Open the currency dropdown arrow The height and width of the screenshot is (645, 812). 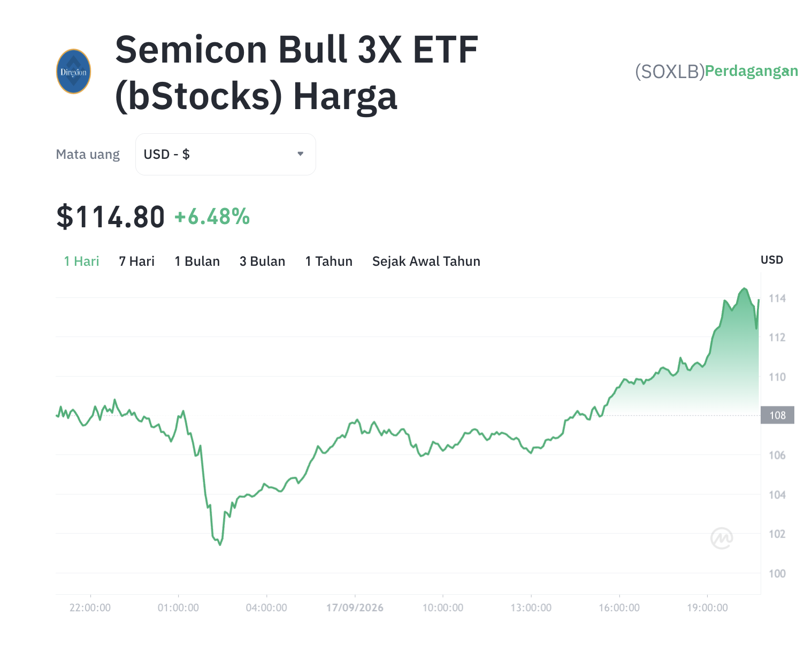pyautogui.click(x=301, y=154)
